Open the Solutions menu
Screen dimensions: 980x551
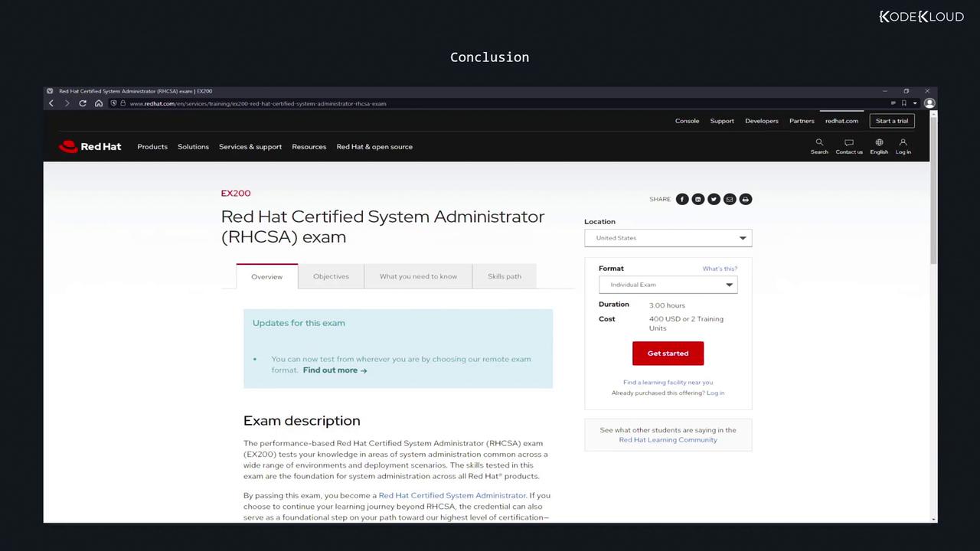(193, 147)
